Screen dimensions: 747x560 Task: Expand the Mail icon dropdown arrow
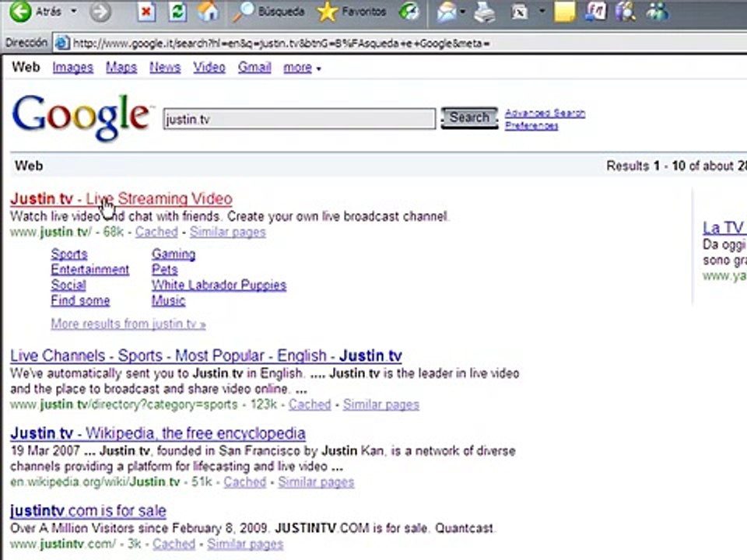(x=462, y=12)
